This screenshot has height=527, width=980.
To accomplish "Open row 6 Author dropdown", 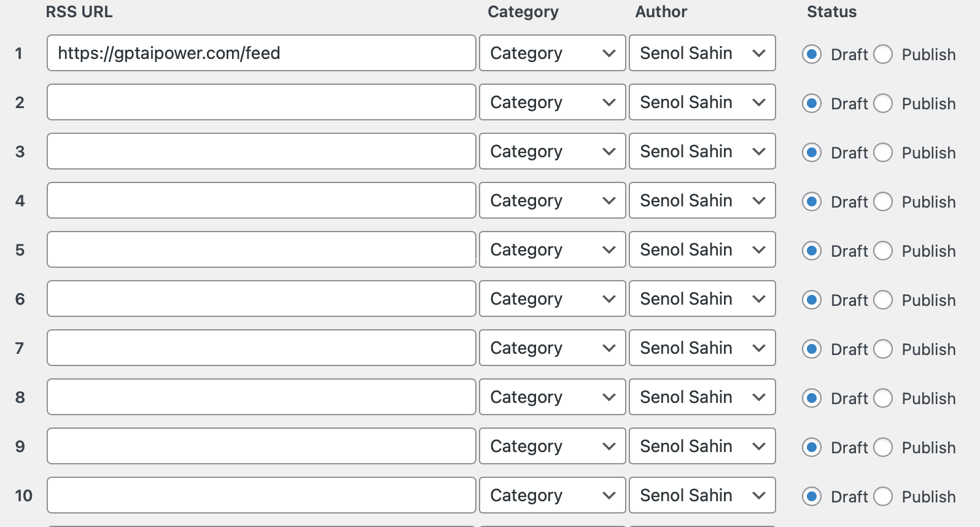I will click(702, 299).
